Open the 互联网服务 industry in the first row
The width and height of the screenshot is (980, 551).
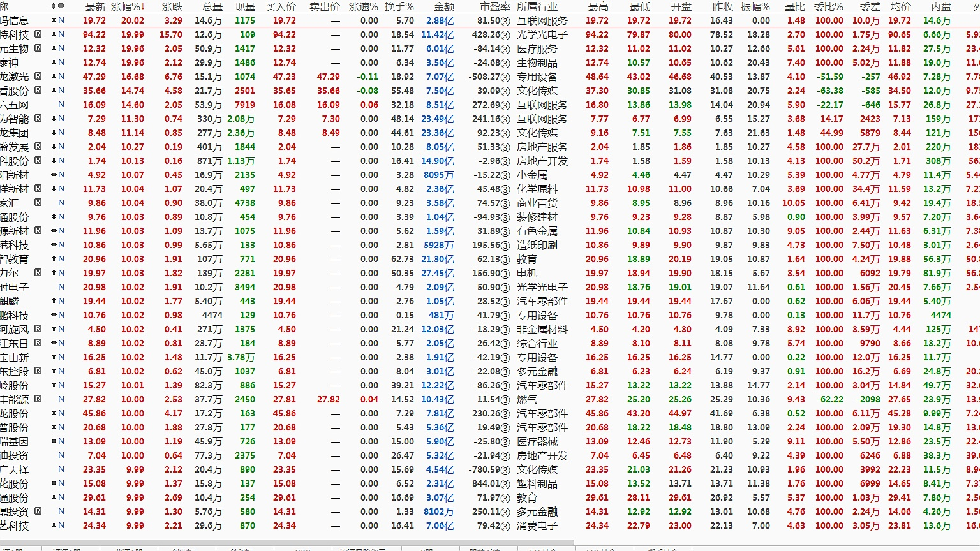point(542,20)
